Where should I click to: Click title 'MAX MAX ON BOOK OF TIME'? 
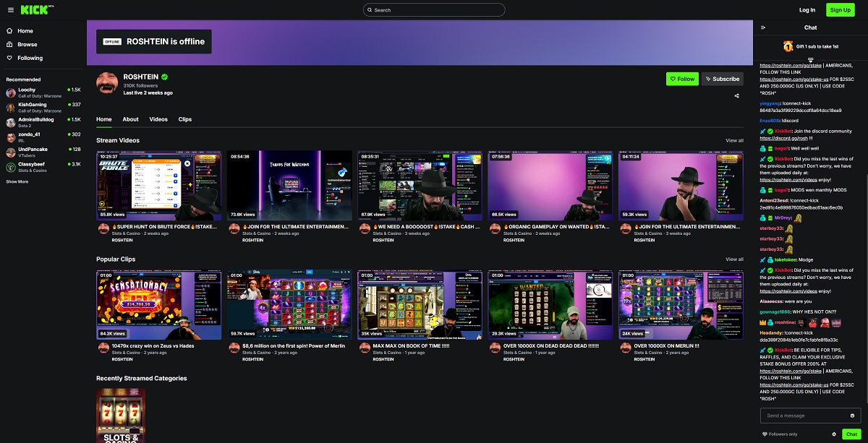coord(411,346)
